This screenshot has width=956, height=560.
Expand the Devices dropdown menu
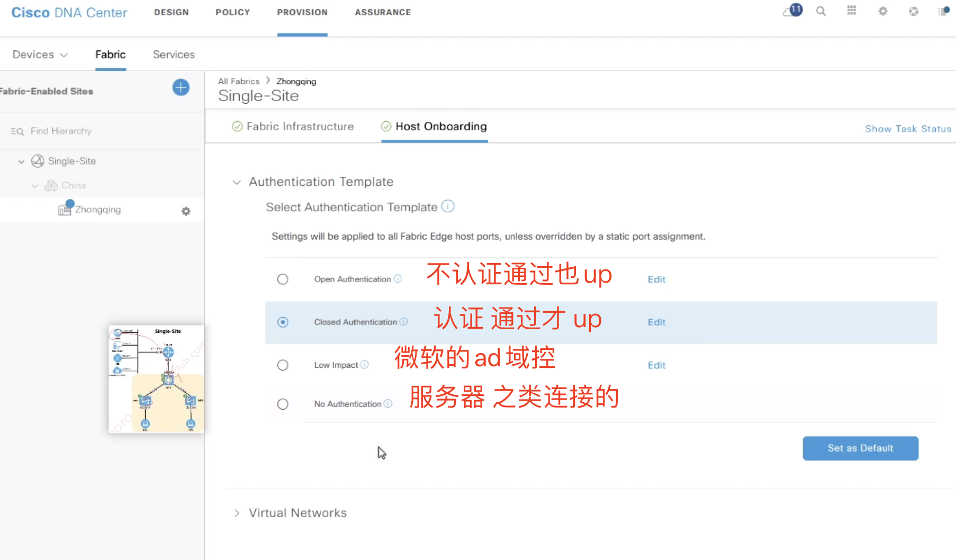tap(40, 55)
